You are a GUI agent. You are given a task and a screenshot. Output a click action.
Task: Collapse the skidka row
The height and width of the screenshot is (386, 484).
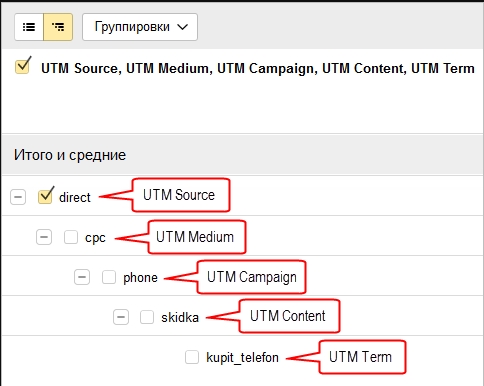(121, 317)
